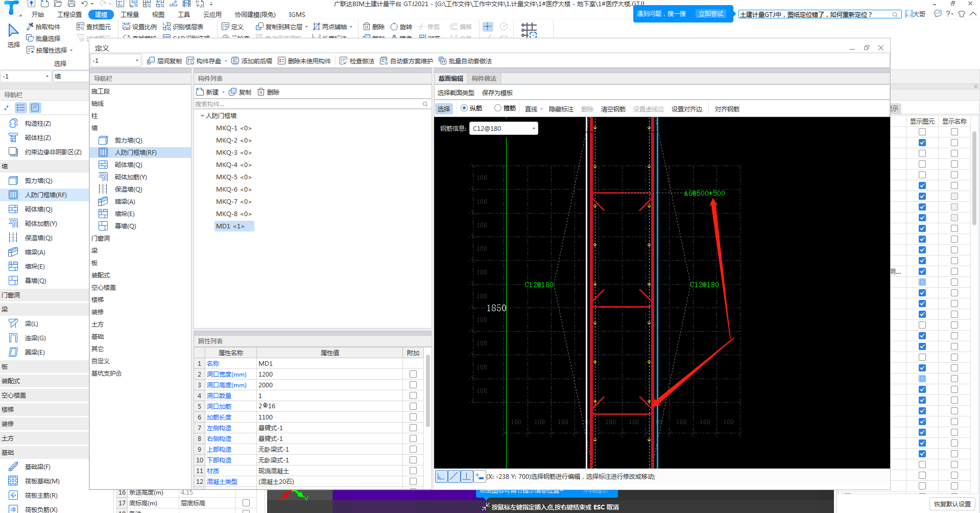Open the 云应用 ribbon tab
This screenshot has height=513, width=980.
[212, 14]
